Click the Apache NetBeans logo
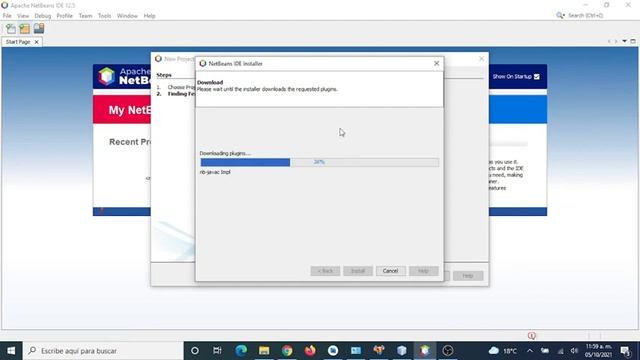The height and width of the screenshot is (360, 640). [x=107, y=76]
